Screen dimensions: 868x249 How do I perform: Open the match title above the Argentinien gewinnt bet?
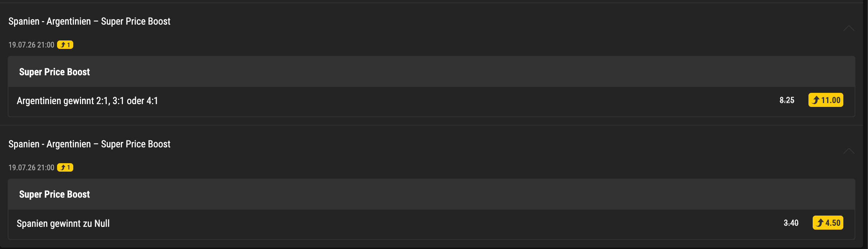(89, 21)
